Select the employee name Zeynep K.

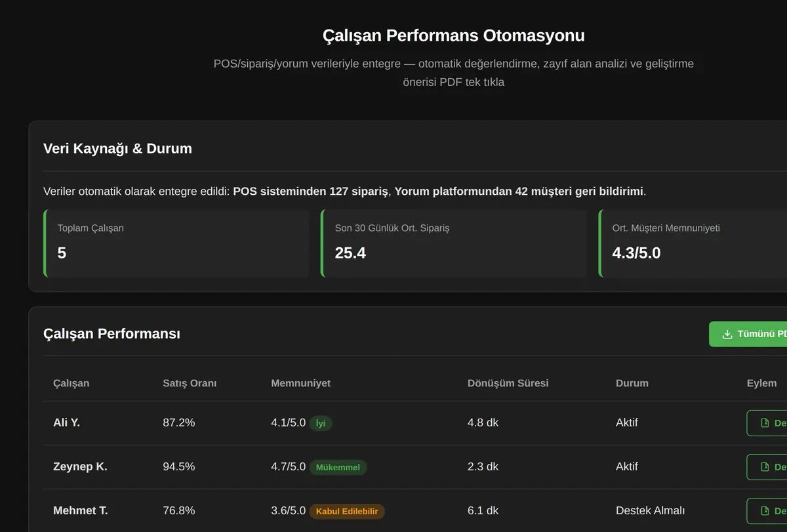click(80, 467)
